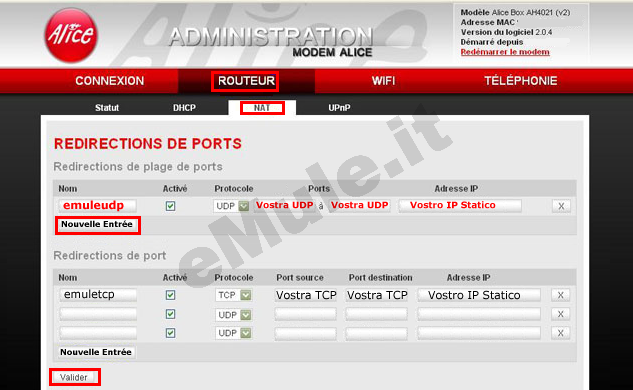The height and width of the screenshot is (390, 633).
Task: Click Port source field in second port redirection row
Action: (306, 314)
